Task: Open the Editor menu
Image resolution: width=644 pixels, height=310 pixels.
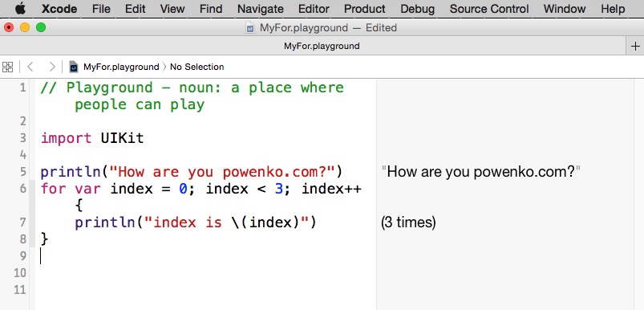Action: pyautogui.click(x=314, y=9)
